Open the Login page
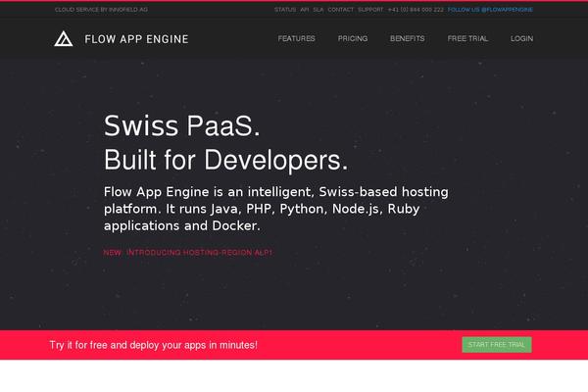Image resolution: width=588 pixels, height=392 pixels. point(521,38)
